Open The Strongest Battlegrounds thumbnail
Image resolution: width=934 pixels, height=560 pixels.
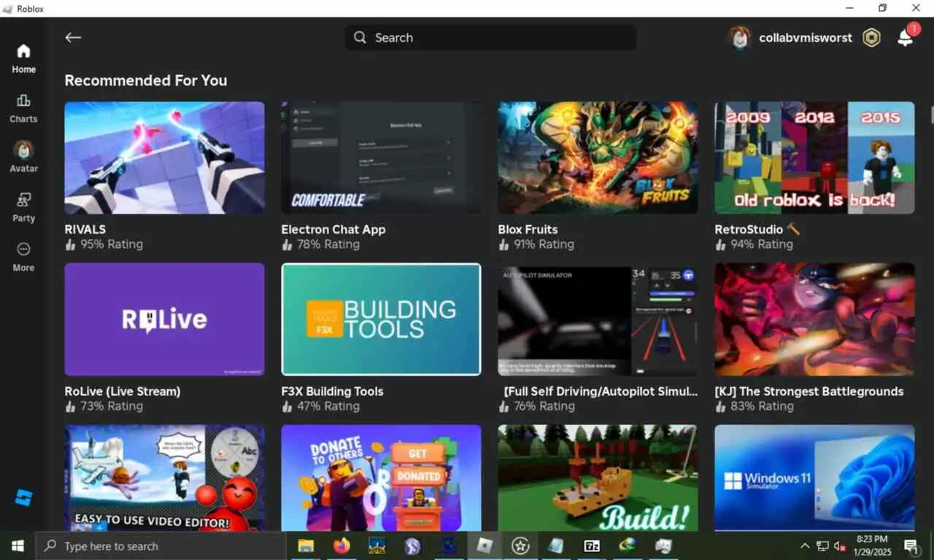point(814,319)
